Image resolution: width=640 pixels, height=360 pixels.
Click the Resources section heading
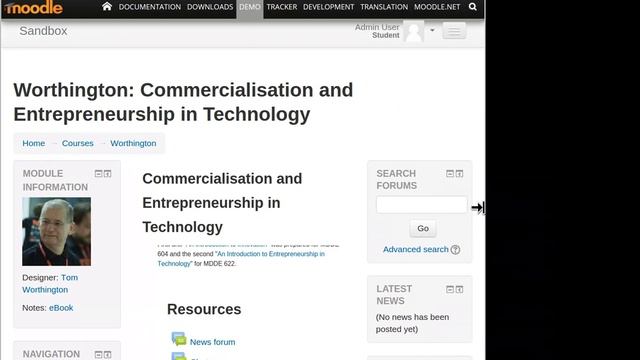pyautogui.click(x=204, y=309)
